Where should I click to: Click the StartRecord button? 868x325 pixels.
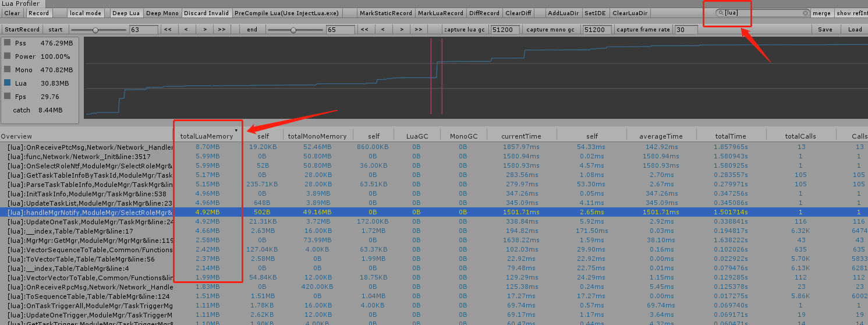point(22,29)
